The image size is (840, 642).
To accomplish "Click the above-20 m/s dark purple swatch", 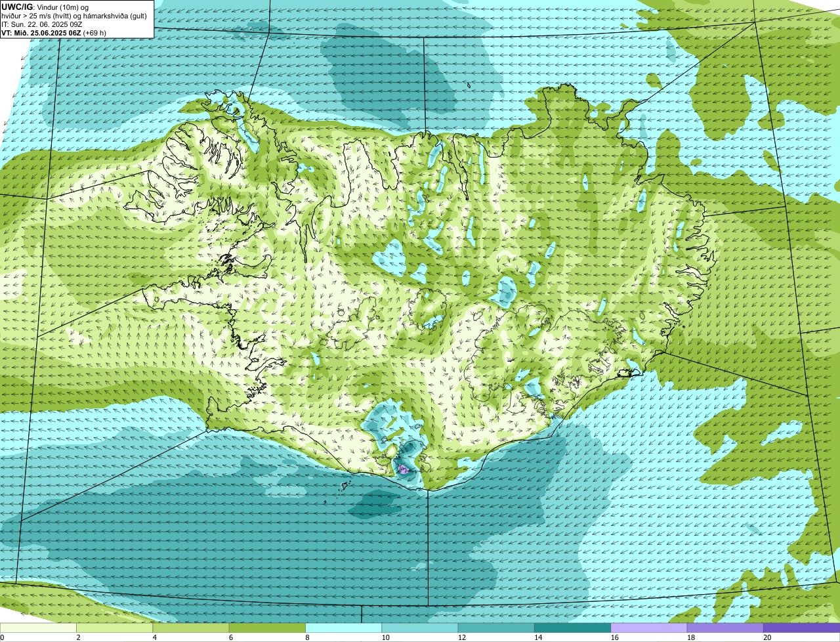I will coord(801,628).
